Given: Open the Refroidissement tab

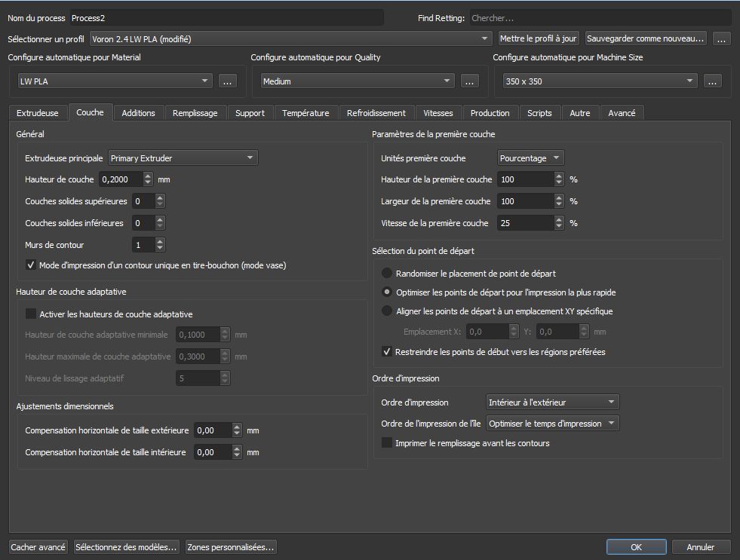Looking at the screenshot, I should tap(376, 113).
